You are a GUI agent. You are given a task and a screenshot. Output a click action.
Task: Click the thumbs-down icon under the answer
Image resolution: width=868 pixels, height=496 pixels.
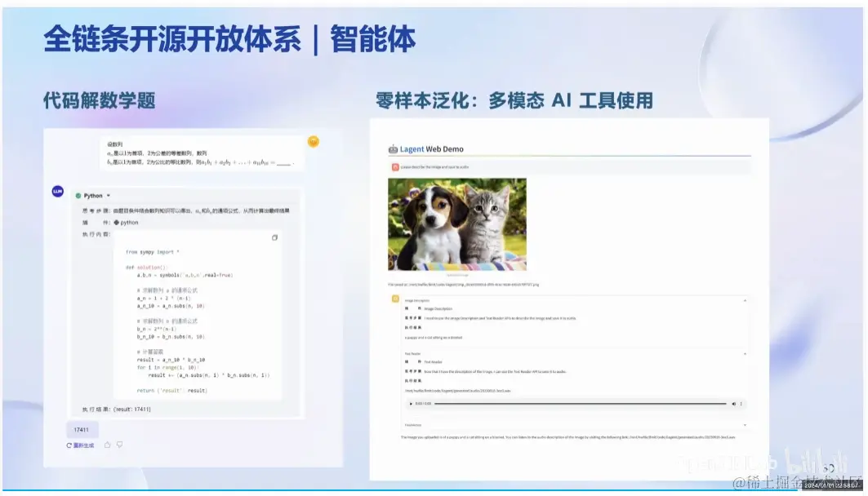click(119, 445)
